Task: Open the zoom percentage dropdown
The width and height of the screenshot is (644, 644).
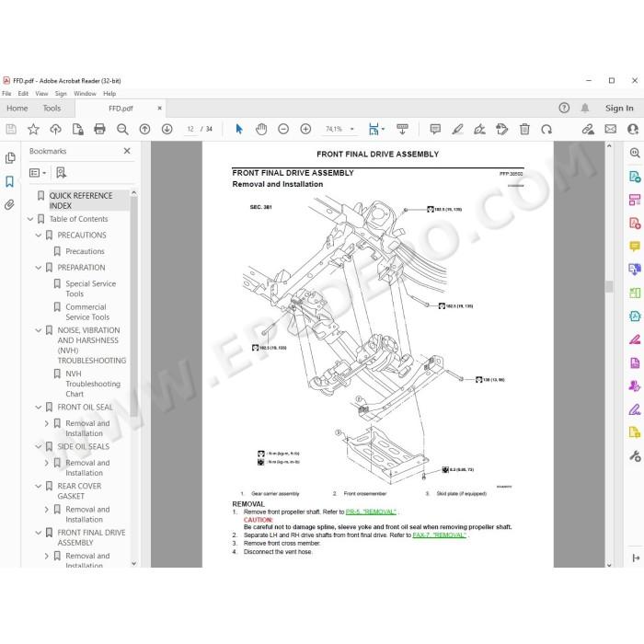Action: pyautogui.click(x=352, y=129)
